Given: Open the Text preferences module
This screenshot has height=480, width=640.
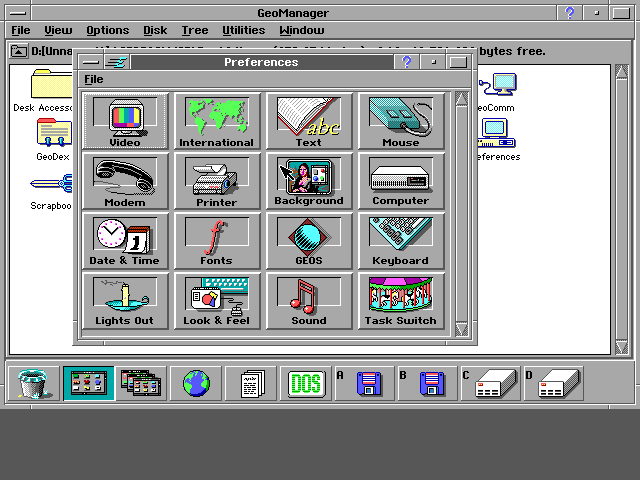Looking at the screenshot, I should [309, 121].
